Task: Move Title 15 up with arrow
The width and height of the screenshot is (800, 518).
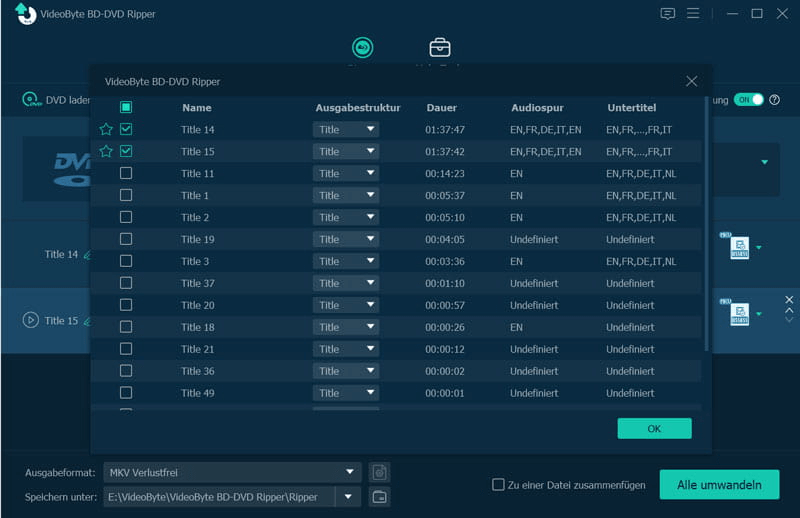Action: 789,310
